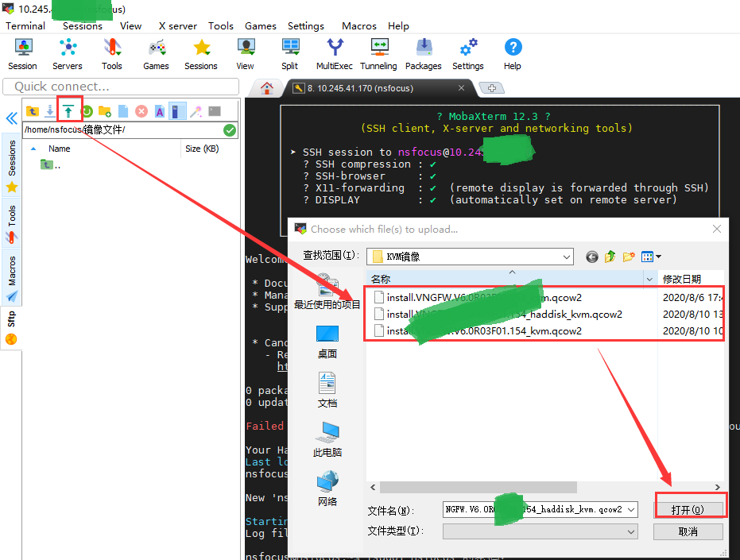The width and height of the screenshot is (740, 560).
Task: Open Settings from the icon toolbar
Action: [x=468, y=54]
